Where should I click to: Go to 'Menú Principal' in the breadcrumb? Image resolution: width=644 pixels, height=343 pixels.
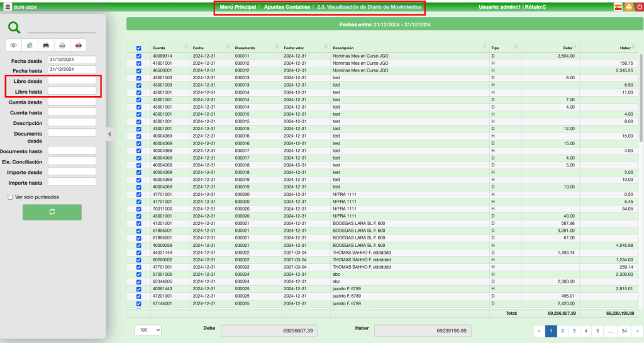[237, 7]
